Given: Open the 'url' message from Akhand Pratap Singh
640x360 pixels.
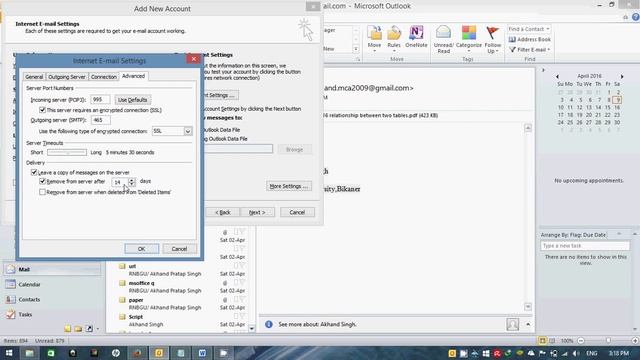Looking at the screenshot, I should pos(182,270).
